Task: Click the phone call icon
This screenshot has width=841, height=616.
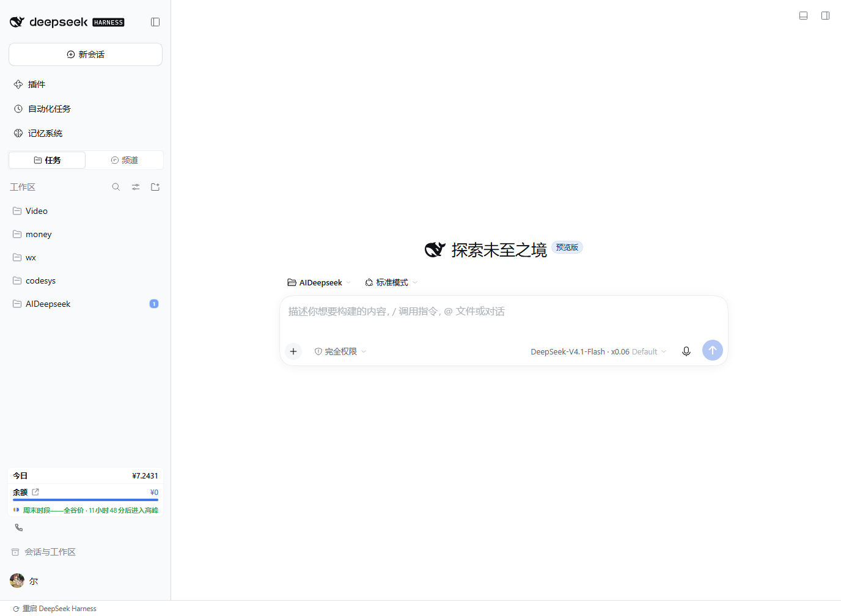Action: coord(19,527)
